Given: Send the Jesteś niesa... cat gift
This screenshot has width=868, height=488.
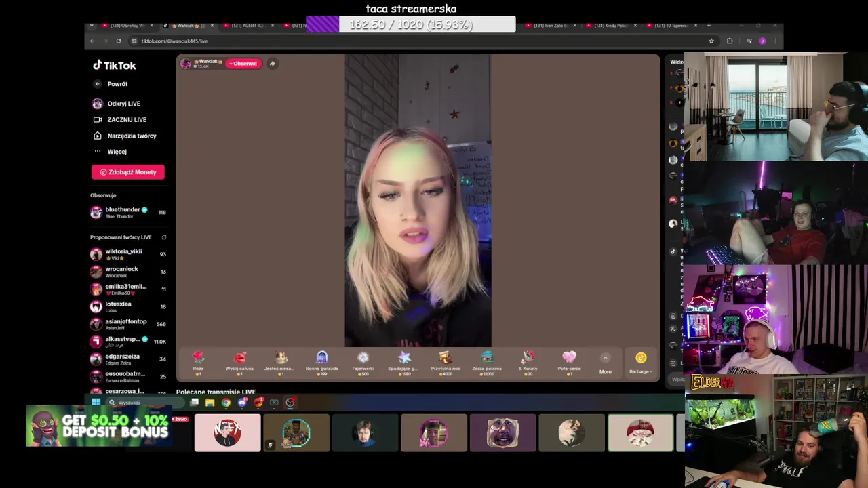Looking at the screenshot, I should tap(280, 363).
